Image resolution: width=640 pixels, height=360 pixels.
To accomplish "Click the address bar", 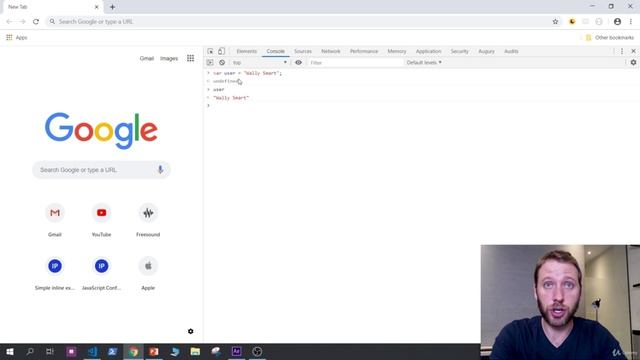I will [302, 22].
